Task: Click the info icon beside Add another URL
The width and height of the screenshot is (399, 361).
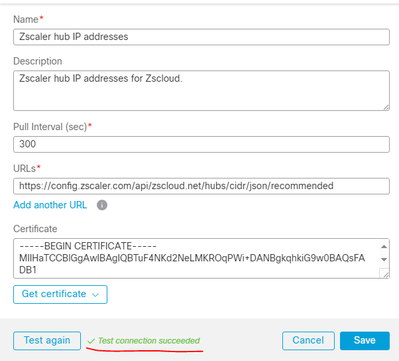Action: tap(102, 205)
